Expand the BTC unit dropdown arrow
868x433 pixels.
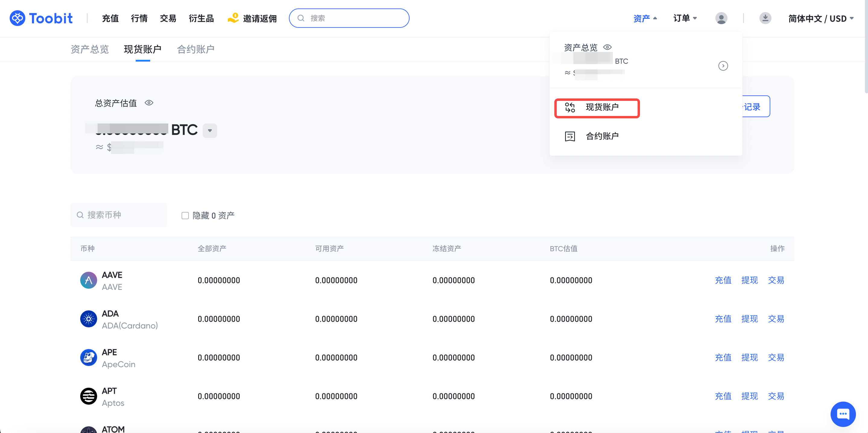[x=210, y=131]
